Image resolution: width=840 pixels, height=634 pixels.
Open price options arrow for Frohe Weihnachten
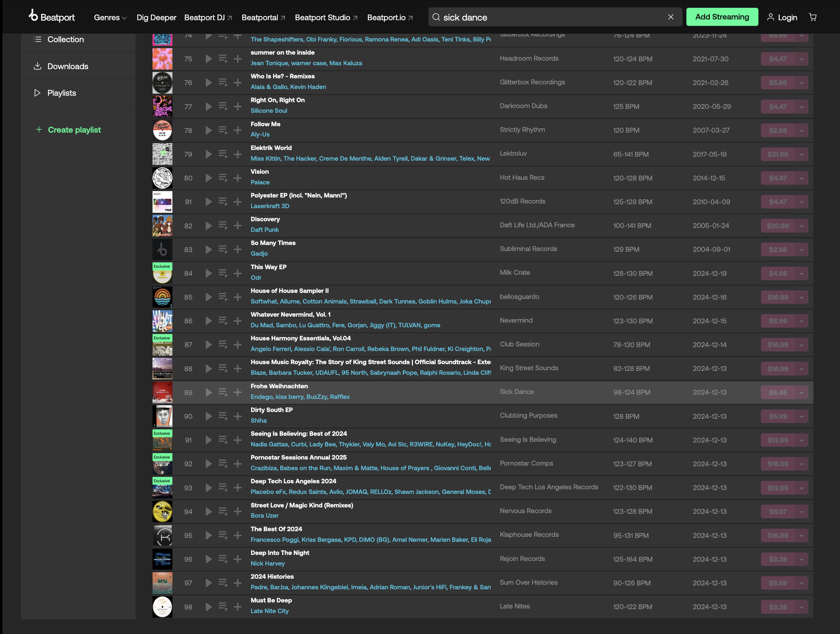tap(802, 393)
